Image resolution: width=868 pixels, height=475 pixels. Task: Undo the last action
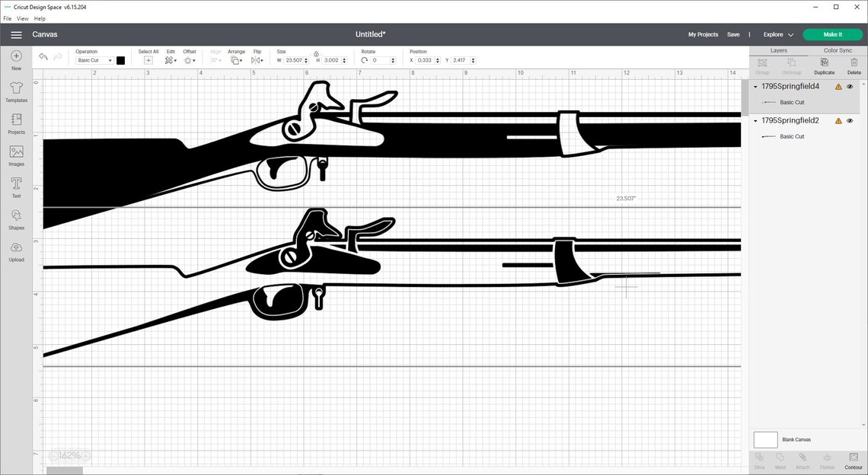pyautogui.click(x=43, y=56)
